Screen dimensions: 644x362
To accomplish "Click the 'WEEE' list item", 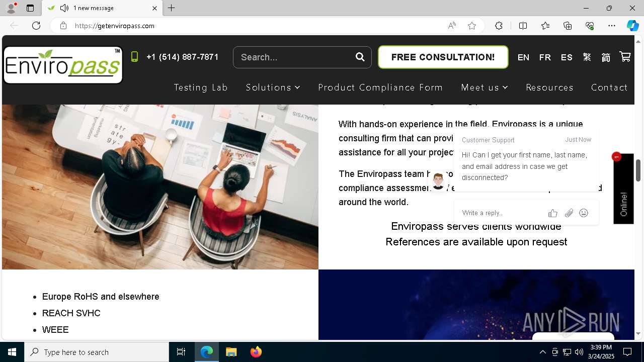I will point(55,330).
